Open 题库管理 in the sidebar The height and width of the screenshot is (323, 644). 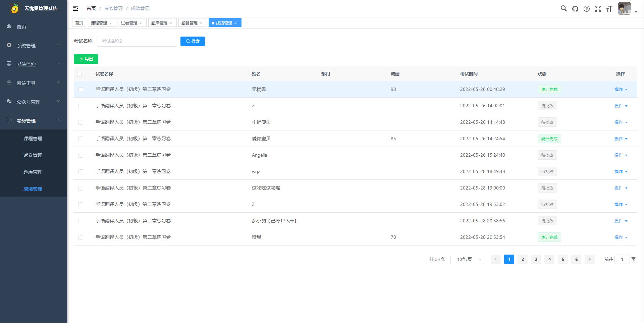[x=33, y=172]
